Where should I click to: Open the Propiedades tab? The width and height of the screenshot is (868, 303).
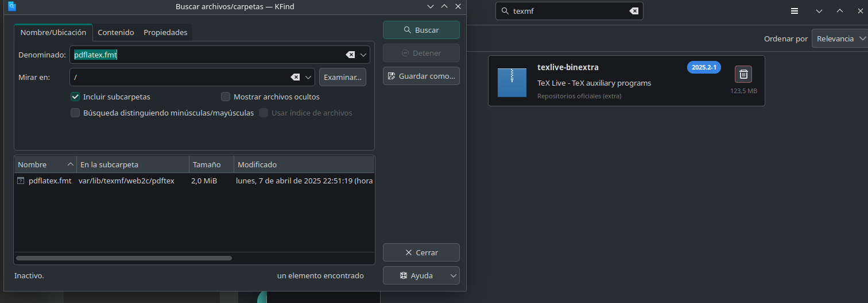(166, 33)
